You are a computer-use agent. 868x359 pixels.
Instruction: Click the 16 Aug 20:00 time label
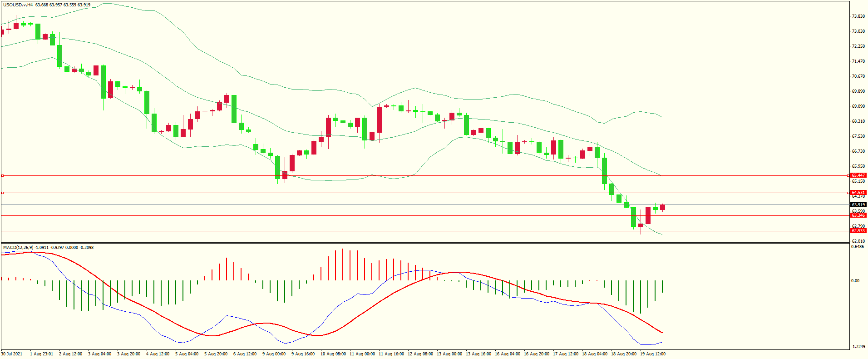click(536, 354)
